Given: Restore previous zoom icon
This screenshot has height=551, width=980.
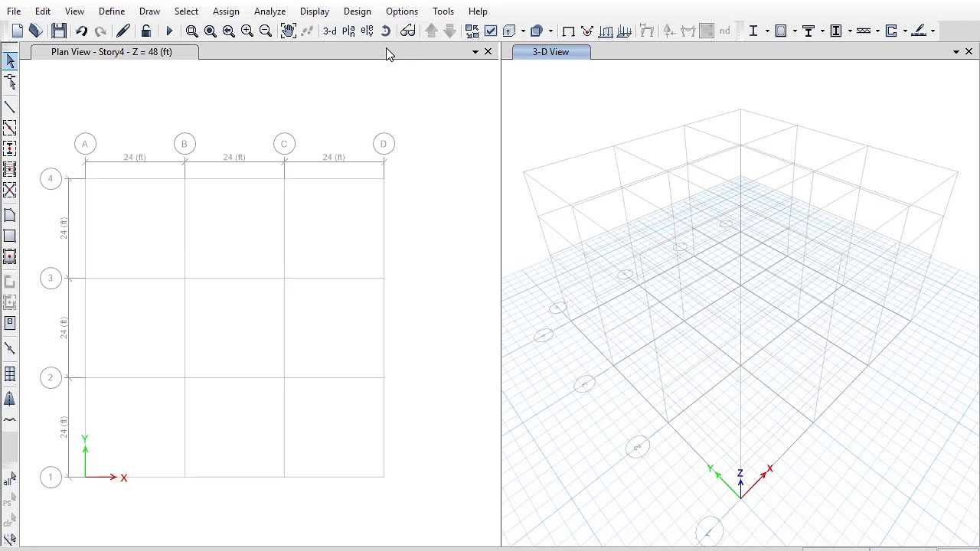Looking at the screenshot, I should point(229,31).
